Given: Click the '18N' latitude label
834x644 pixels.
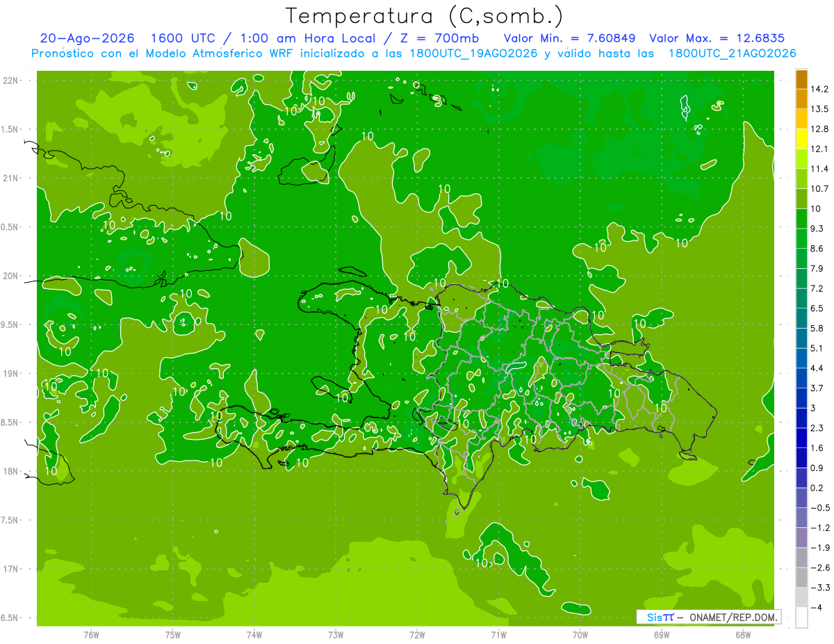Looking at the screenshot, I should click(12, 471).
